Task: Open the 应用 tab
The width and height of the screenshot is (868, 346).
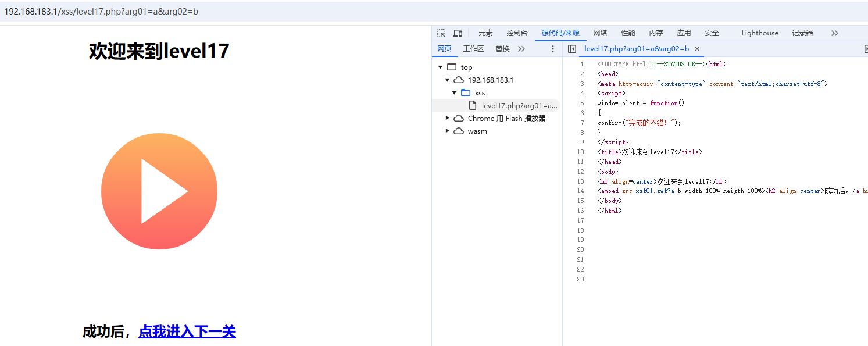Action: coord(684,33)
